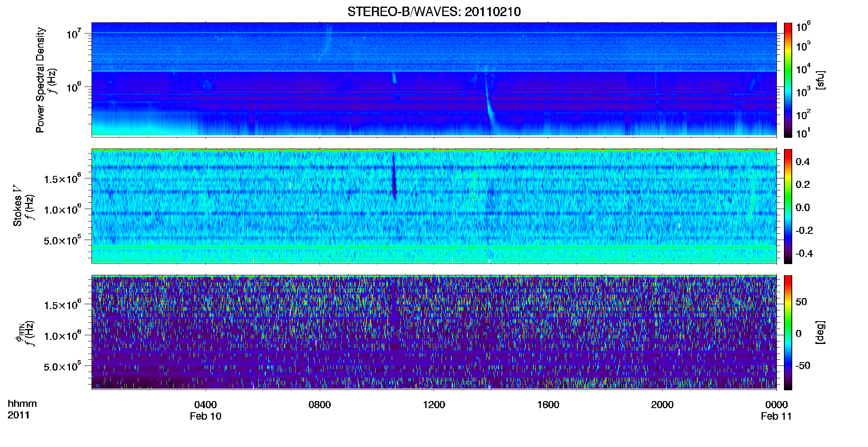Click the 2011 year label
Image resolution: width=868 pixels, height=447 pixels.
pyautogui.click(x=19, y=415)
